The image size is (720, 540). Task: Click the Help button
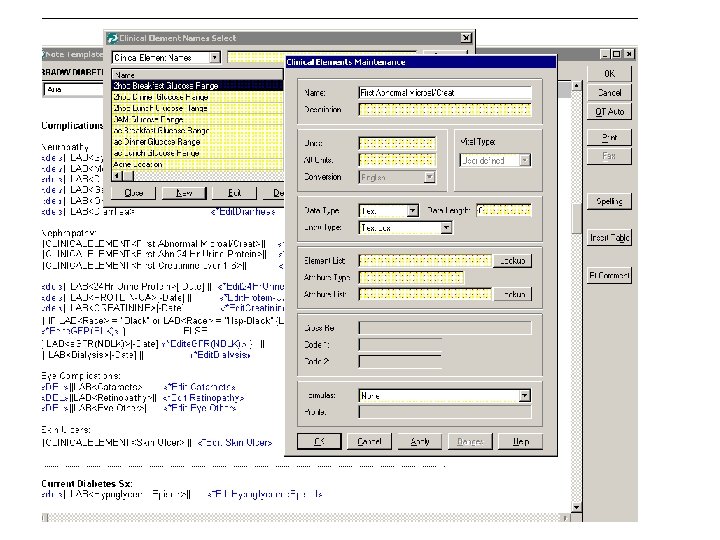[521, 441]
